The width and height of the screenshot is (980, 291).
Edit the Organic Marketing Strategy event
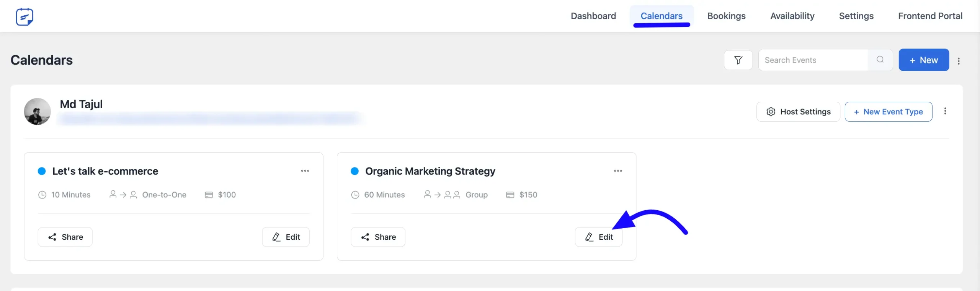(598, 237)
